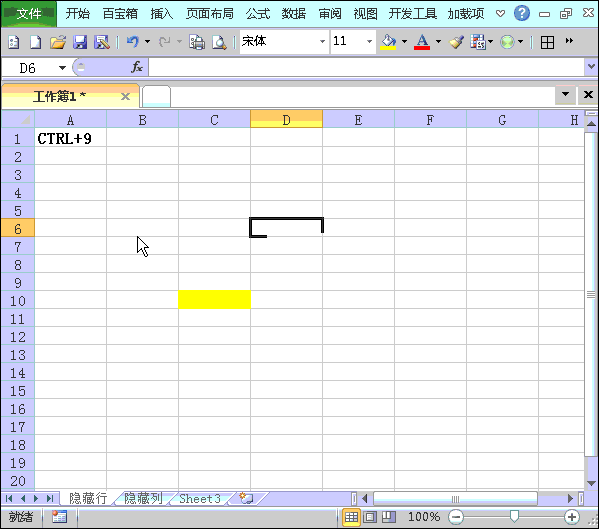Open the Undo history dropdown arrow
This screenshot has width=599, height=529.
tap(147, 41)
